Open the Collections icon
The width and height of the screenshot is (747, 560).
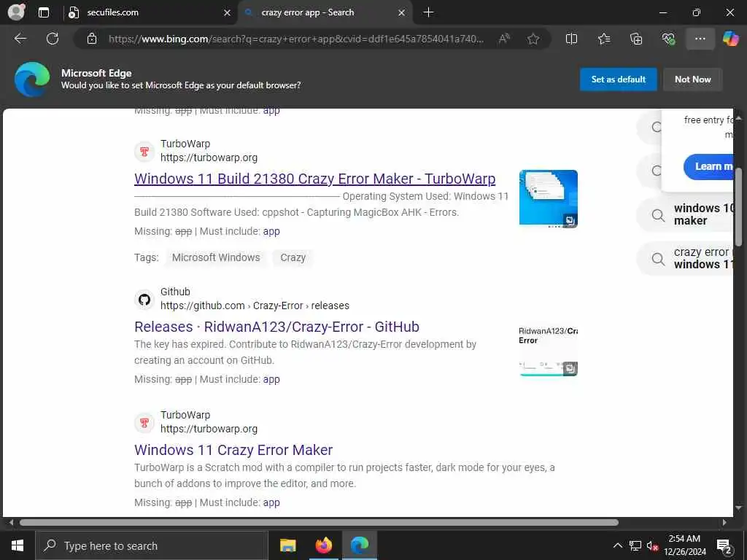point(636,39)
